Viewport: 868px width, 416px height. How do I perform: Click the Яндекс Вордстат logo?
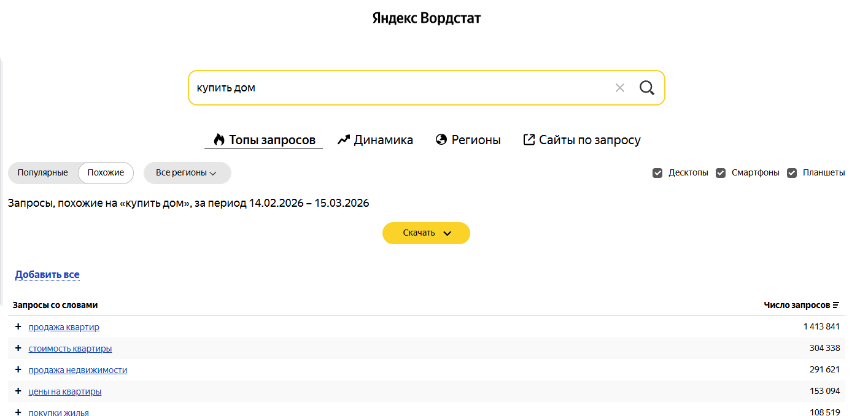(427, 18)
